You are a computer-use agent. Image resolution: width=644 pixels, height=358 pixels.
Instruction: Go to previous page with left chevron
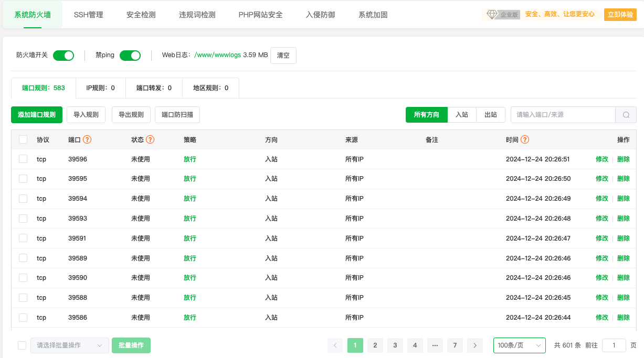(335, 345)
